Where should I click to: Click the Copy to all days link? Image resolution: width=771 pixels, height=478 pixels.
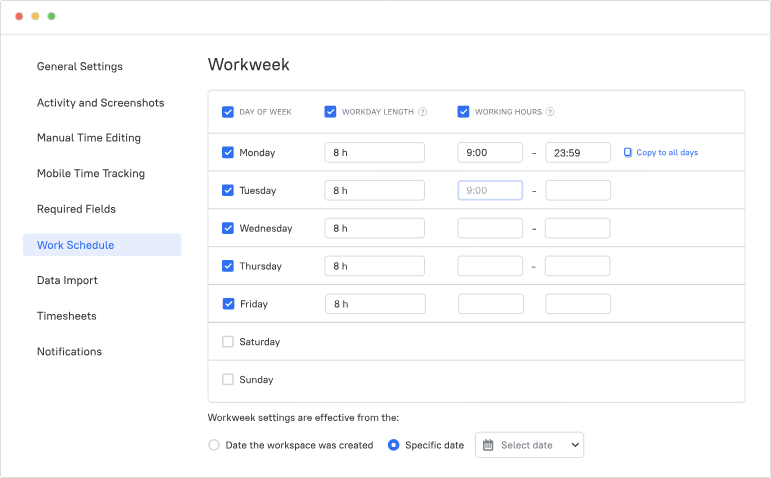667,153
